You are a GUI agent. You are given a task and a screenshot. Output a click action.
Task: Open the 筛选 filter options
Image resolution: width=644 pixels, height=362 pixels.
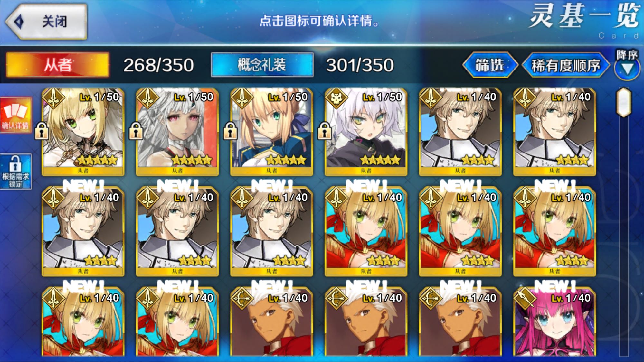[490, 65]
